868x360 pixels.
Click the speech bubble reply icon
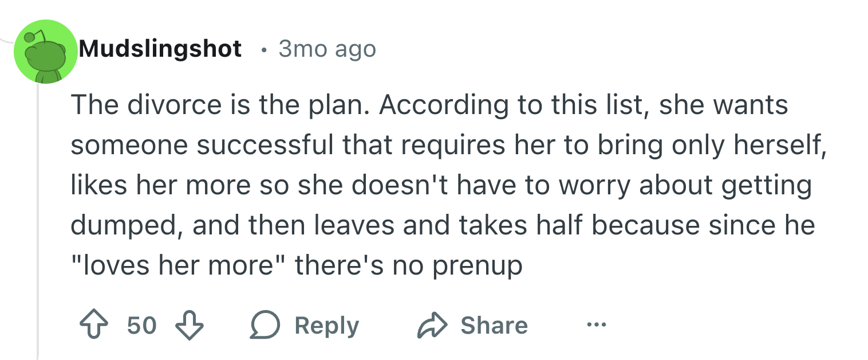point(265,326)
